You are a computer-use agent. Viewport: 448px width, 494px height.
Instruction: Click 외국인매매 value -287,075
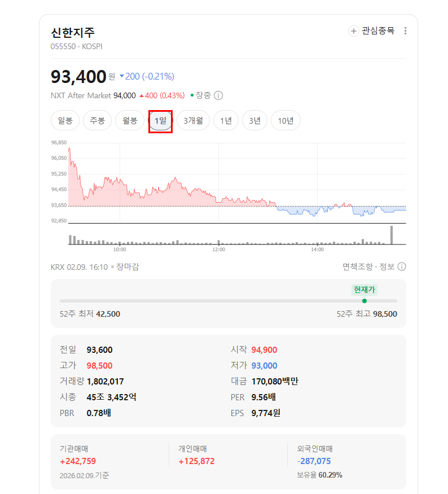(314, 461)
